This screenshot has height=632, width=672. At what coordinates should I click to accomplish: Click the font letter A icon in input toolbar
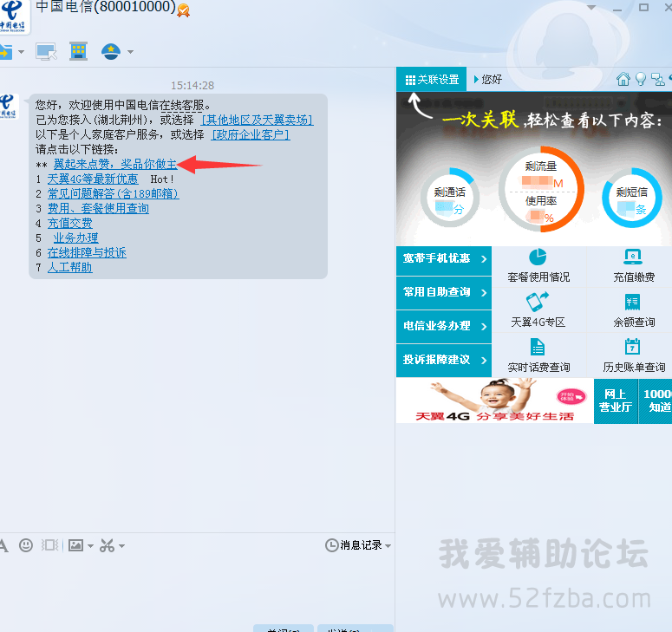(3, 545)
